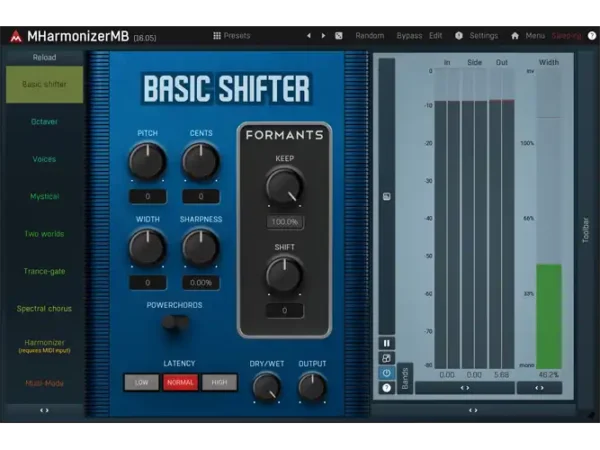The width and height of the screenshot is (600, 450).
Task: Select Trance-gate mode
Action: click(x=44, y=271)
